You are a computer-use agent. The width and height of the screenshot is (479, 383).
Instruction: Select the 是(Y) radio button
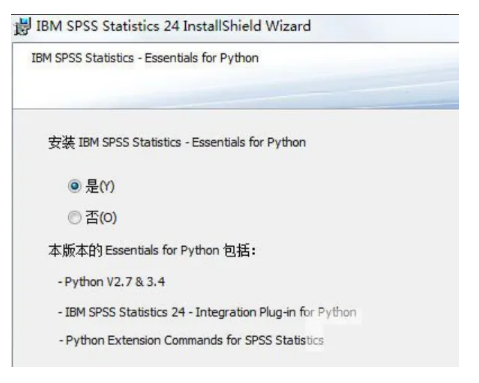(74, 186)
